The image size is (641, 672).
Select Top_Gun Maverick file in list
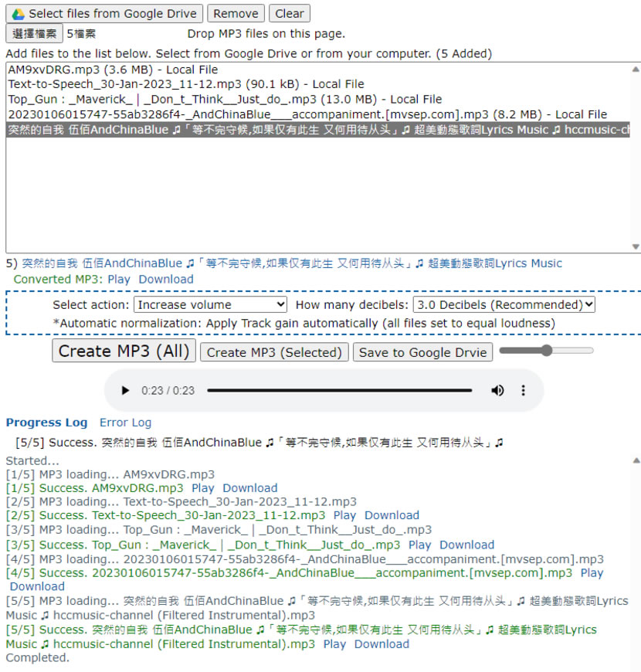click(318, 100)
